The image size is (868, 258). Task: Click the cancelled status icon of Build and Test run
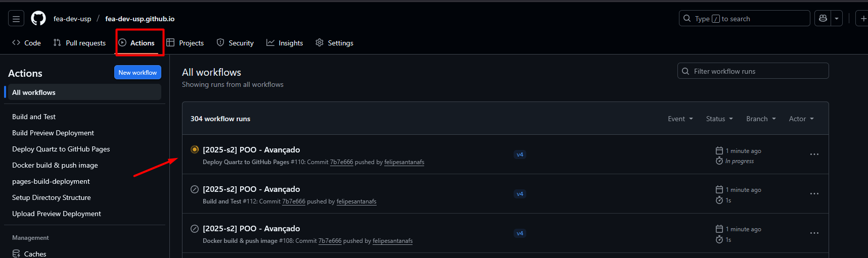tap(195, 189)
